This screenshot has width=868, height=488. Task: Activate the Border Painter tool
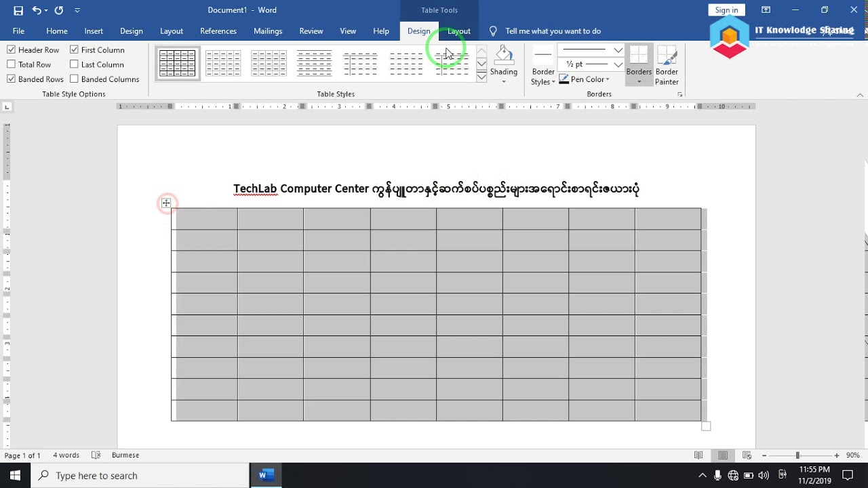[x=667, y=66]
